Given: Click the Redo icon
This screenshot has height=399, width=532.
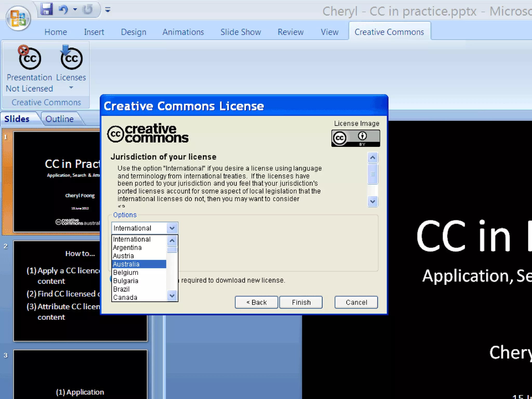Looking at the screenshot, I should [x=88, y=10].
